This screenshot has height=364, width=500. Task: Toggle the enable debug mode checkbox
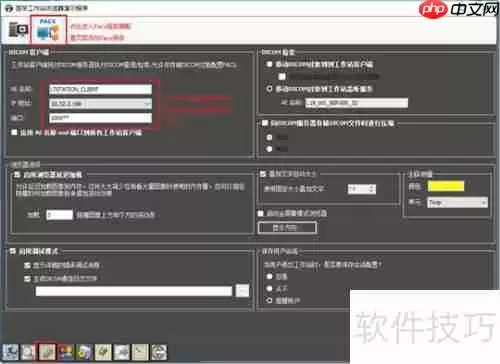click(x=13, y=251)
